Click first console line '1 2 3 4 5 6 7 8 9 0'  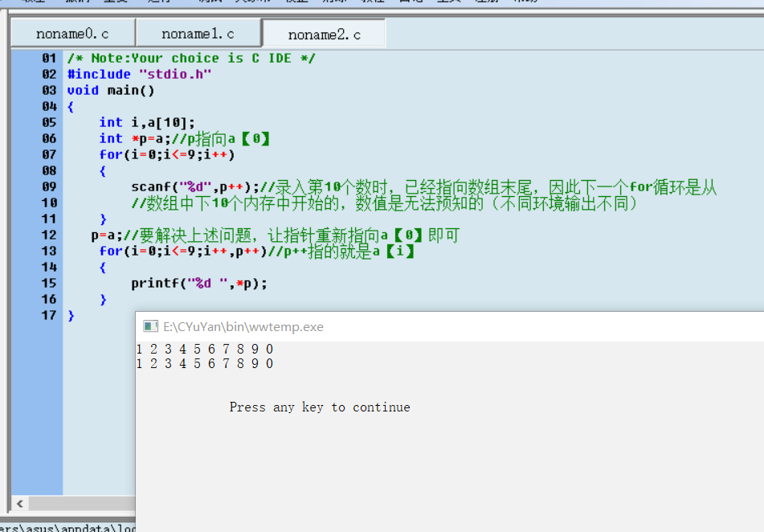coord(205,349)
